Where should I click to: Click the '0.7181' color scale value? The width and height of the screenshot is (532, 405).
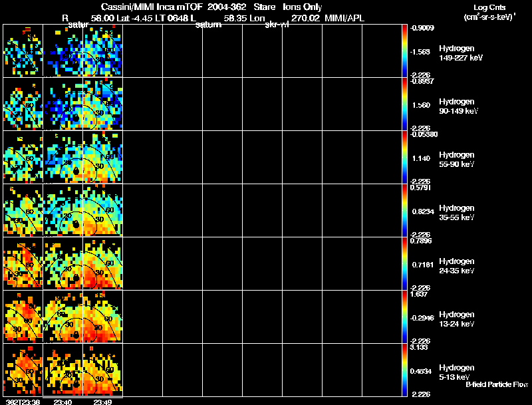tap(423, 265)
